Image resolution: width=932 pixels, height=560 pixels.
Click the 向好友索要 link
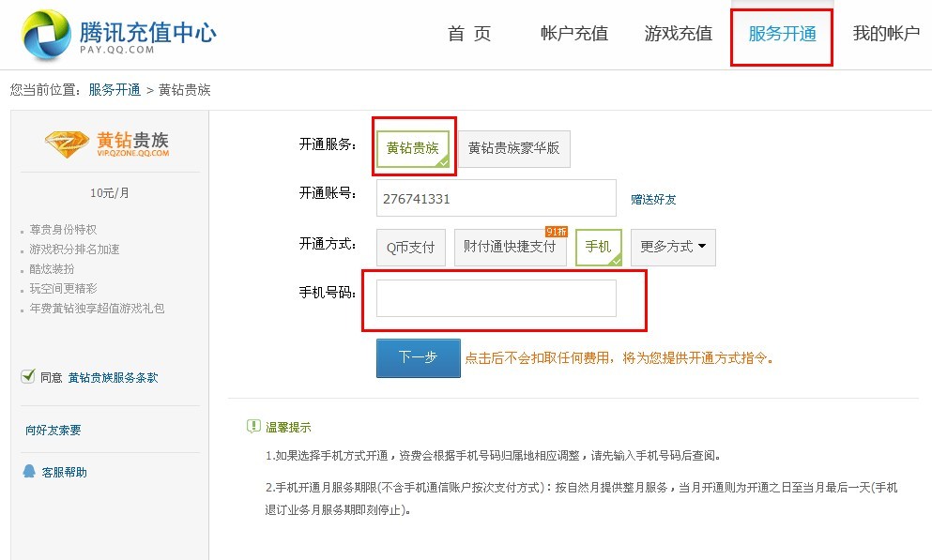point(53,430)
